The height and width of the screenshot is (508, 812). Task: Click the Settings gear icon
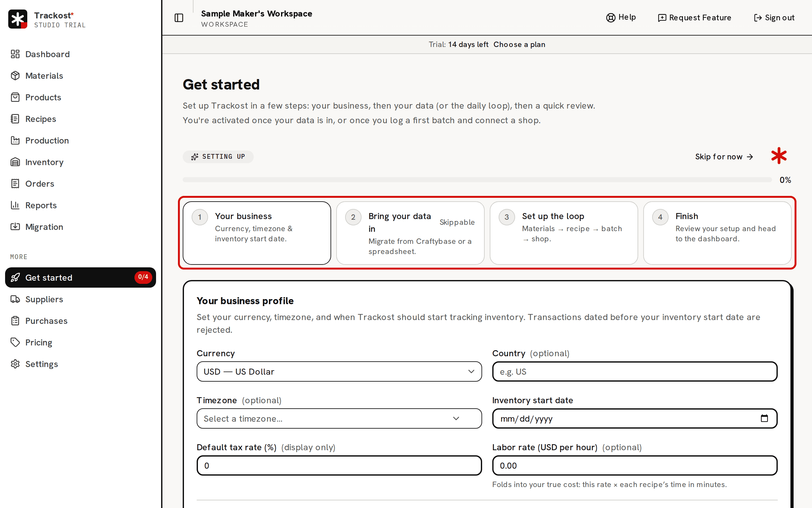point(15,364)
